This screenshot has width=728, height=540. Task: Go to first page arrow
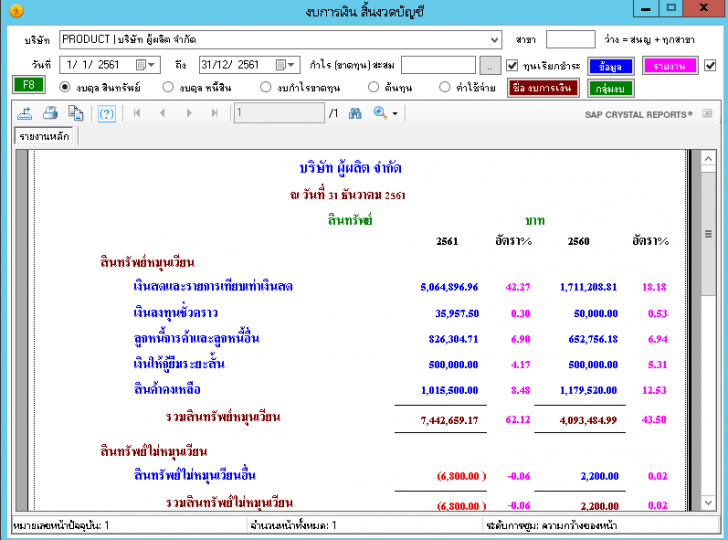137,113
